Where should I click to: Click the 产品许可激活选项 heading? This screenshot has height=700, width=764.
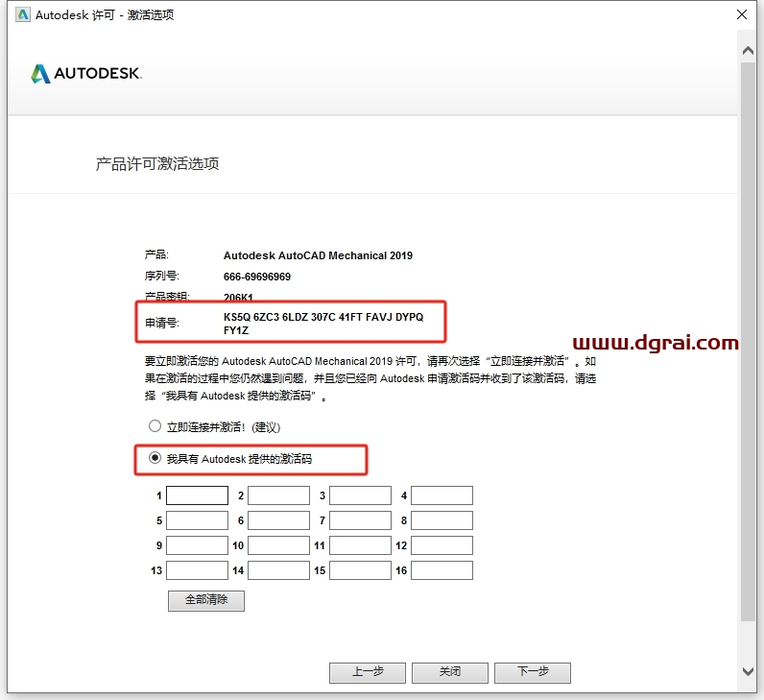[156, 164]
